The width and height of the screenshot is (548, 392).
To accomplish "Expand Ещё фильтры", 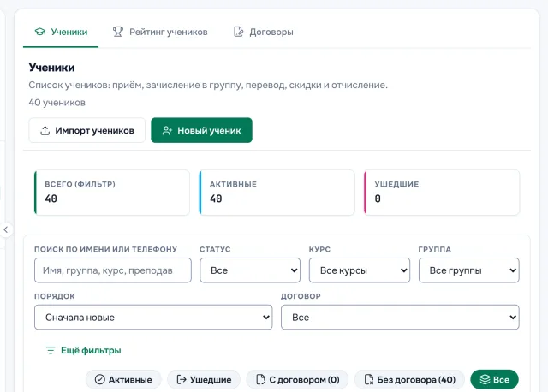I will [83, 350].
